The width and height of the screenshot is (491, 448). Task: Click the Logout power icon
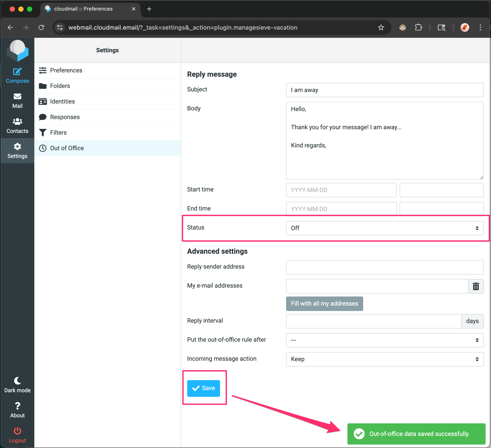click(17, 431)
